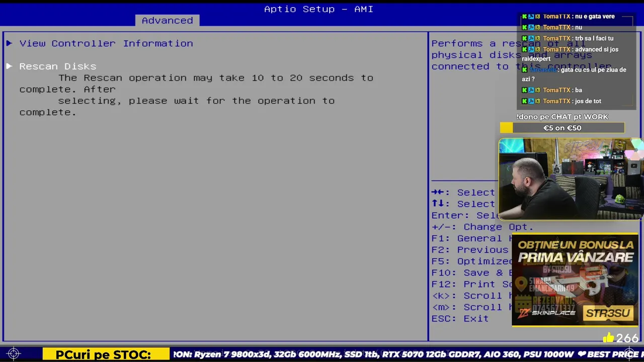The height and width of the screenshot is (362, 644).
Task: Click the '!dono pe CHAT pt WORK' text
Action: tap(562, 117)
